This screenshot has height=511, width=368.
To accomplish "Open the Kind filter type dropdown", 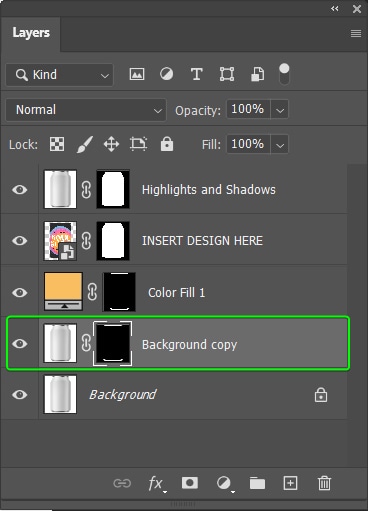I will tap(60, 75).
